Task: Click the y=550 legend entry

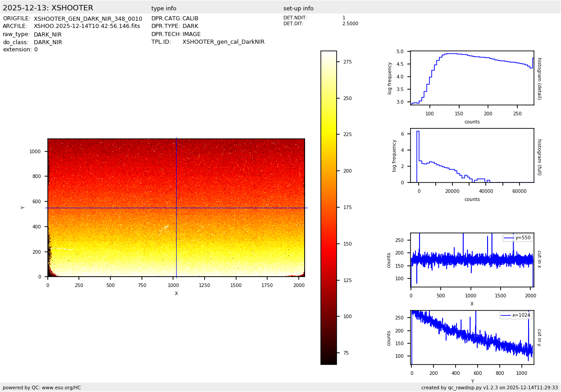Action: click(x=518, y=238)
